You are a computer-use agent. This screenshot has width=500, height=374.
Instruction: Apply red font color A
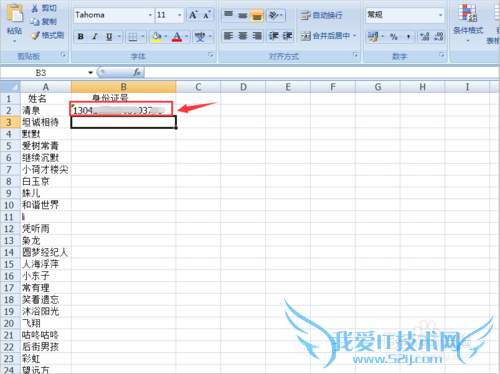[177, 36]
